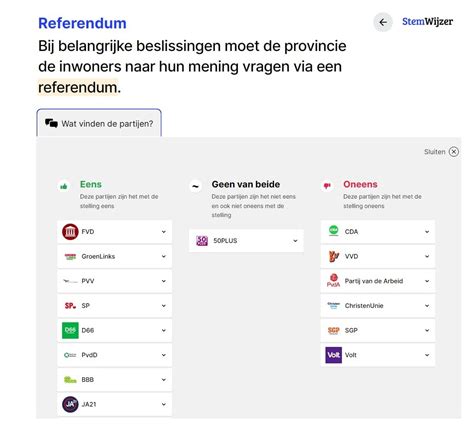The height and width of the screenshot is (432, 474).
Task: Click the highlighted word 'referendum'
Action: pos(78,87)
